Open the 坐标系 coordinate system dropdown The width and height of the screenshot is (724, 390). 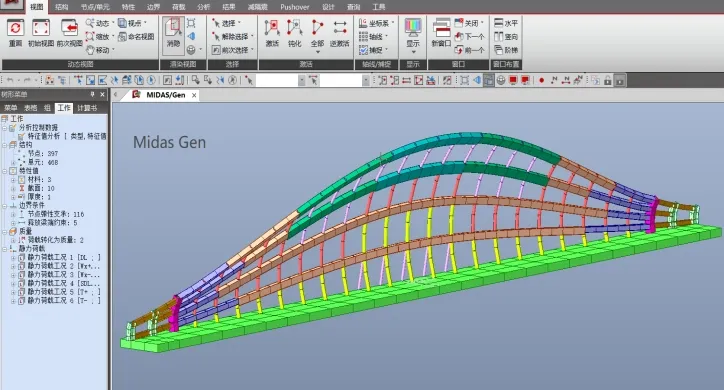click(x=377, y=23)
